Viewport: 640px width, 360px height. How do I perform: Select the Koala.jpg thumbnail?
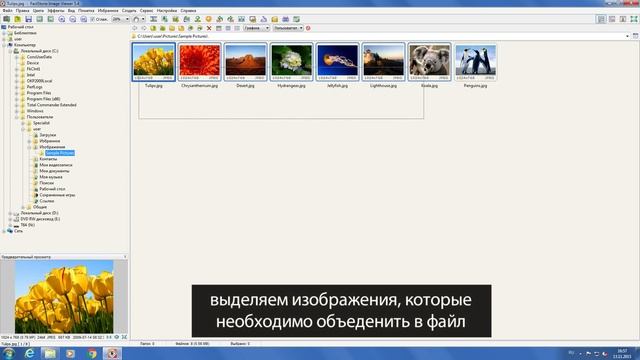click(429, 62)
